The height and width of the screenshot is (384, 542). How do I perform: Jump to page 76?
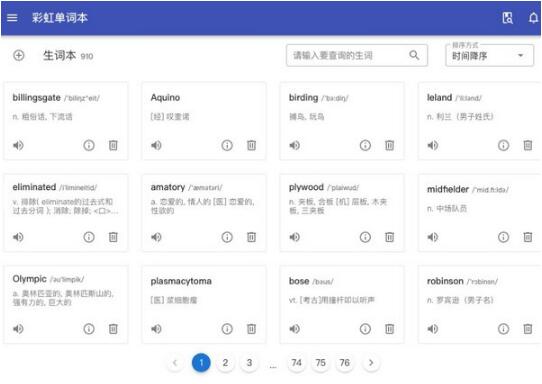(x=345, y=363)
